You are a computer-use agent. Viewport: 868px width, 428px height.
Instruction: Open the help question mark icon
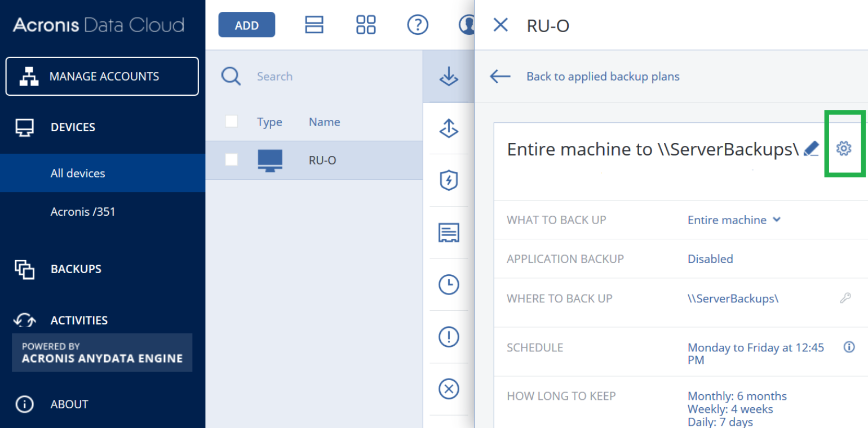[x=418, y=25]
